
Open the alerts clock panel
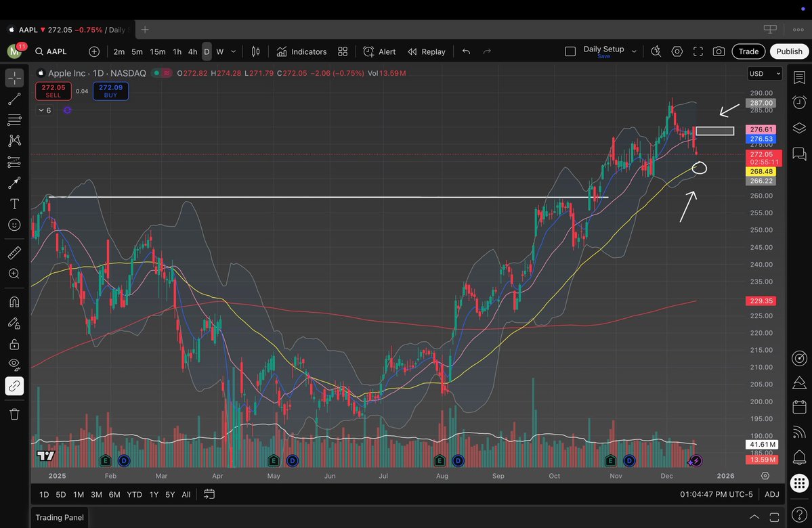[800, 102]
